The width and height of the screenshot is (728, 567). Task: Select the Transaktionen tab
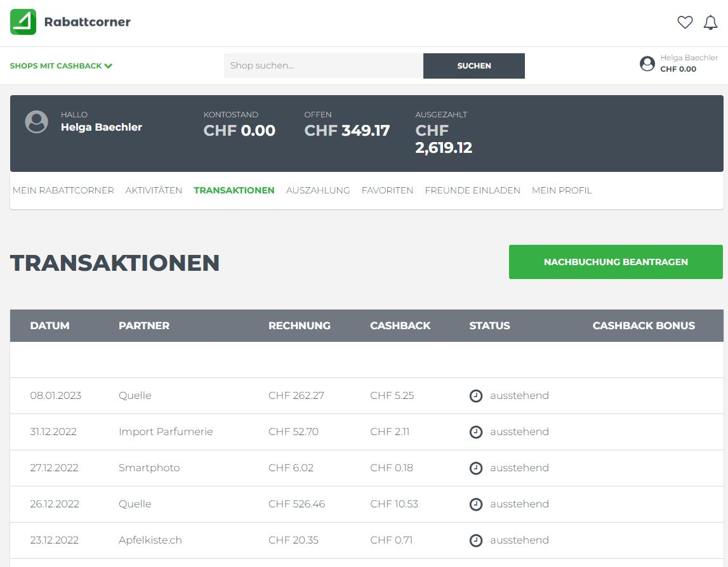coord(234,190)
